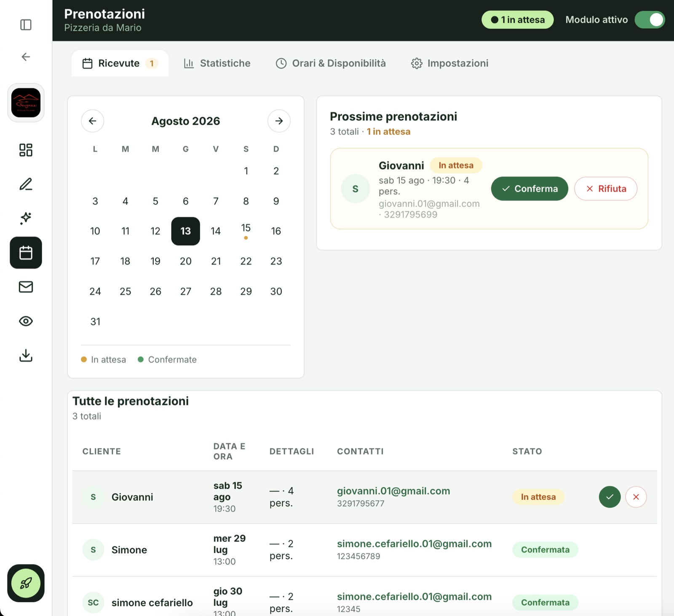Decline Giovanni row with red X
The height and width of the screenshot is (616, 674).
pos(636,497)
